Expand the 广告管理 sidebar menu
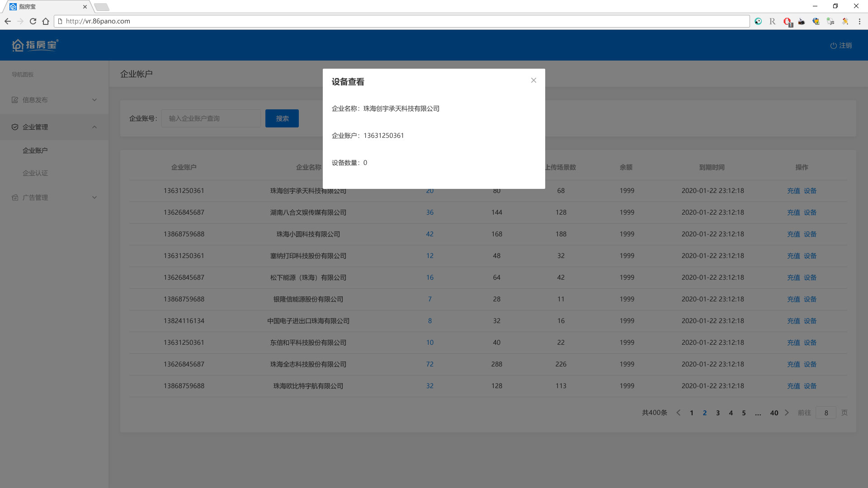 click(x=94, y=197)
